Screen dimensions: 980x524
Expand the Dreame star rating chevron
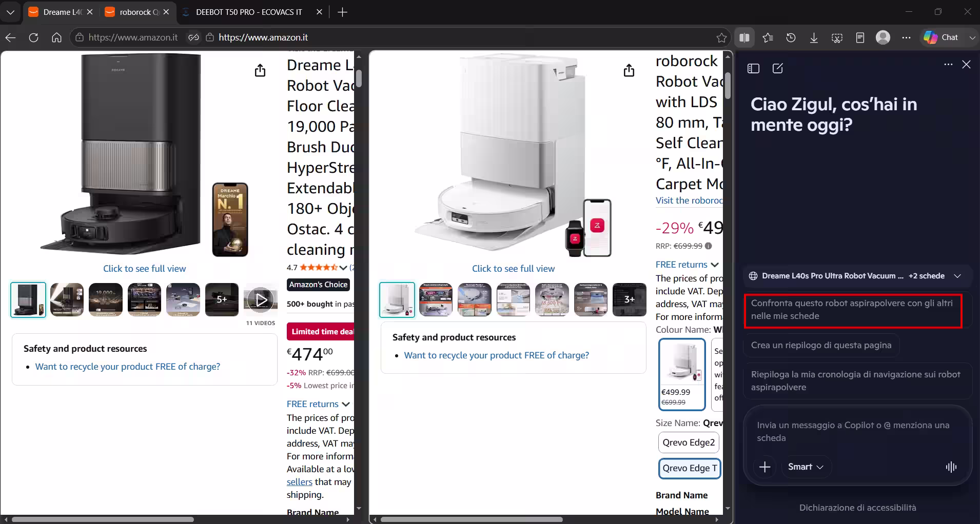(x=343, y=267)
